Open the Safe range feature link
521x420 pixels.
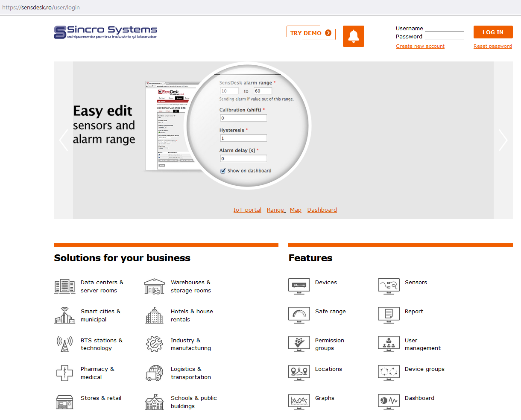331,311
